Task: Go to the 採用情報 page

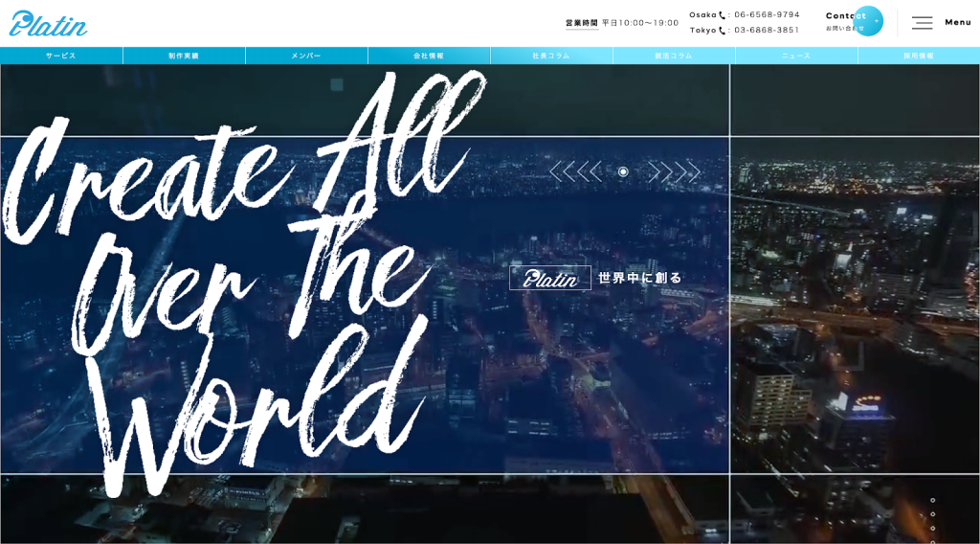Action: point(919,56)
